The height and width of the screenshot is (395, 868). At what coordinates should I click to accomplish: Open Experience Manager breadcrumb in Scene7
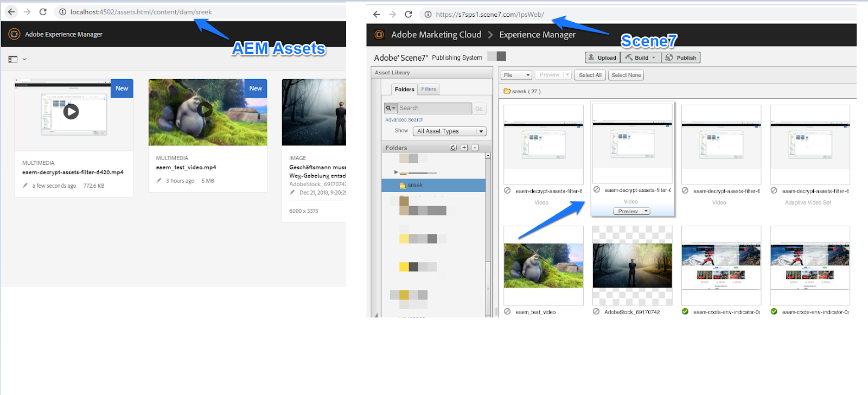[537, 35]
